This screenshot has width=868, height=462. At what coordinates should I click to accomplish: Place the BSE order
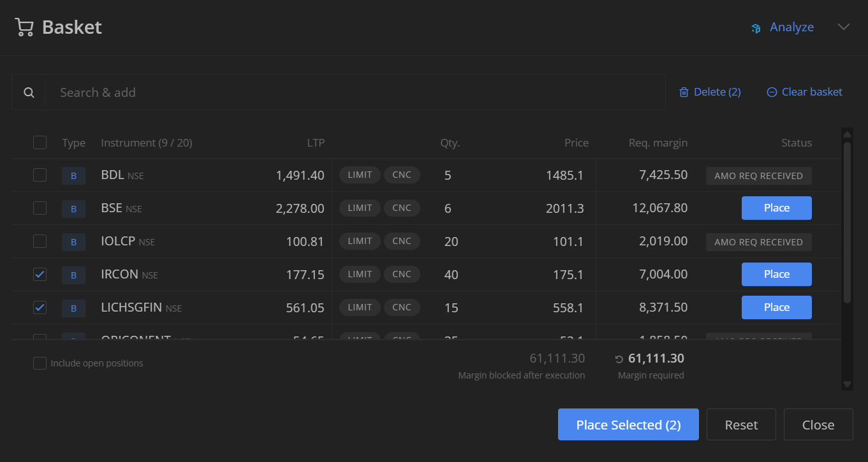pyautogui.click(x=776, y=208)
